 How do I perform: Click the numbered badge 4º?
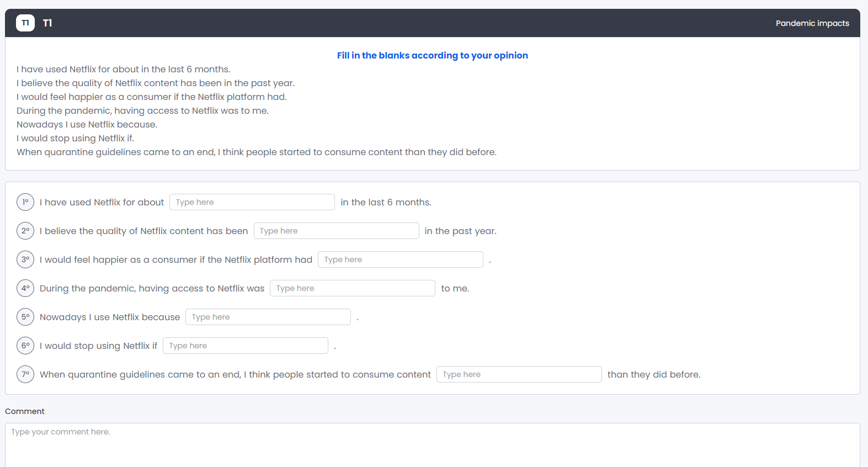click(x=25, y=288)
